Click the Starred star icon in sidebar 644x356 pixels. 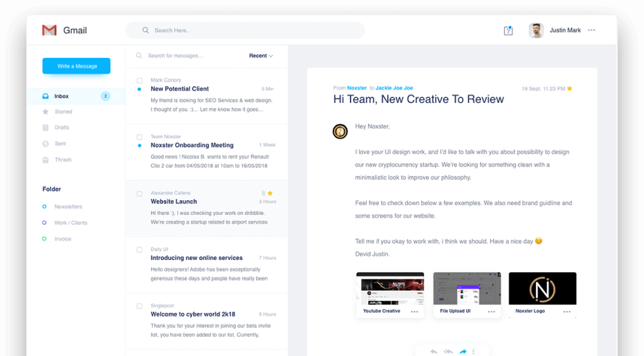coord(46,112)
